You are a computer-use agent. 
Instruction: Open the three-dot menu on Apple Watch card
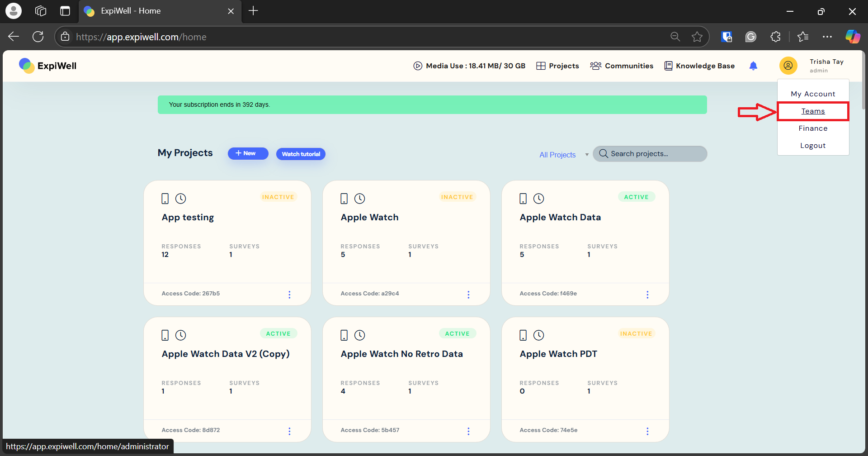point(468,294)
